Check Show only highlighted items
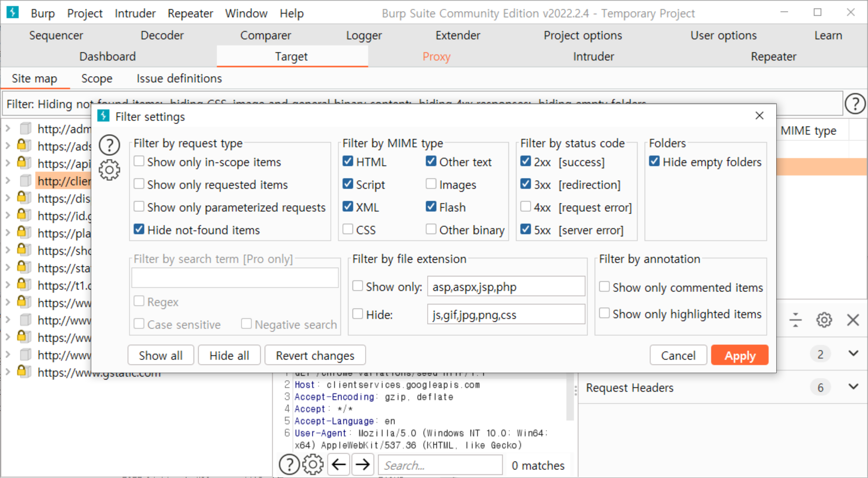Screen dimensions: 868x478 604,314
